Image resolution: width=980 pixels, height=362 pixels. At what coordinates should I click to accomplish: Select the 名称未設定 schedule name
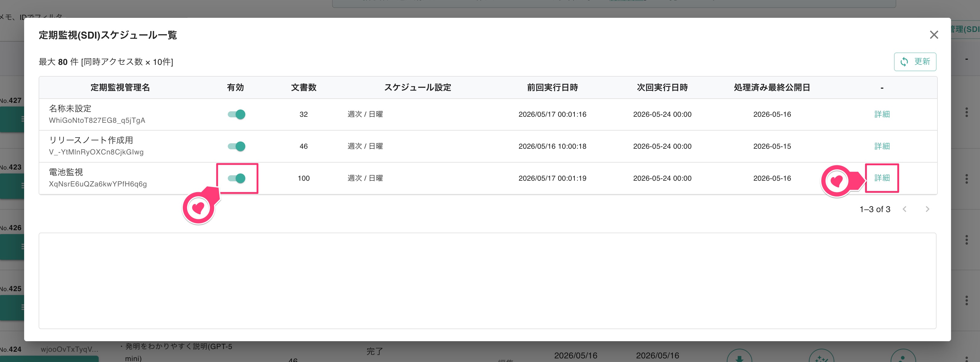point(70,108)
